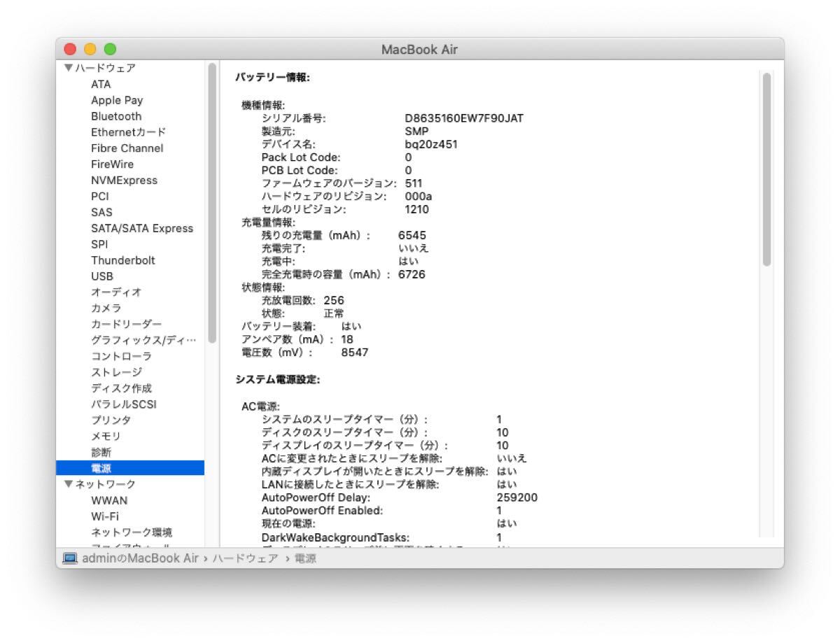Select Ethernetカード in the sidebar
Screen dimensions: 840x643
(128, 132)
